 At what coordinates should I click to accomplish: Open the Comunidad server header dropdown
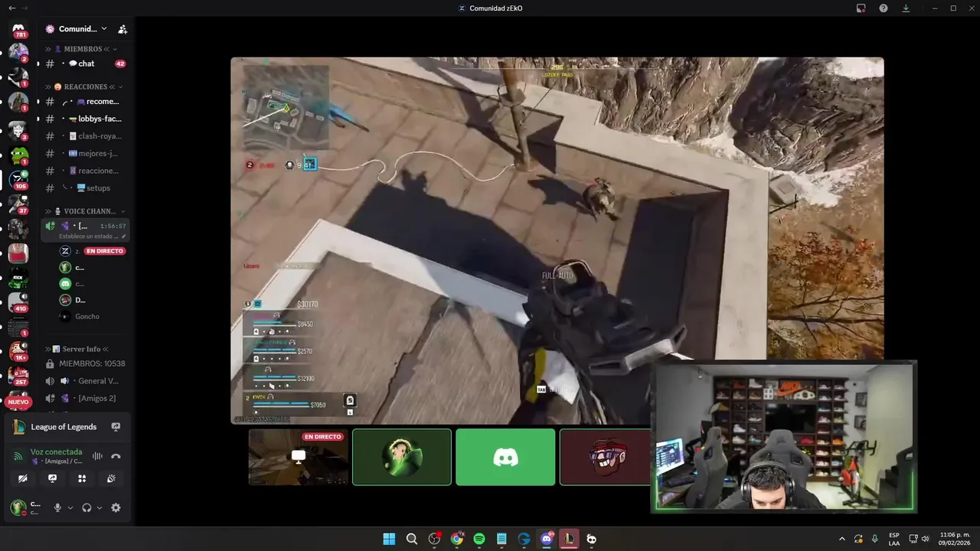point(77,29)
